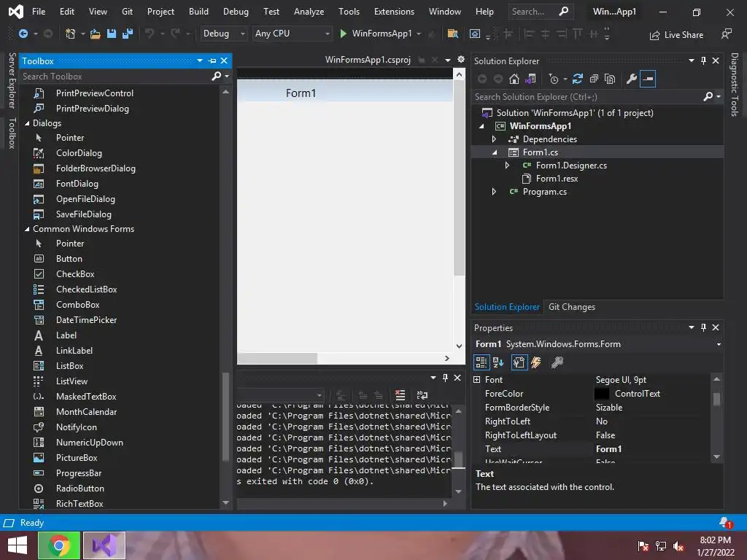Click the Clear All icon in Output panel
This screenshot has width=747, height=560.
[x=400, y=395]
